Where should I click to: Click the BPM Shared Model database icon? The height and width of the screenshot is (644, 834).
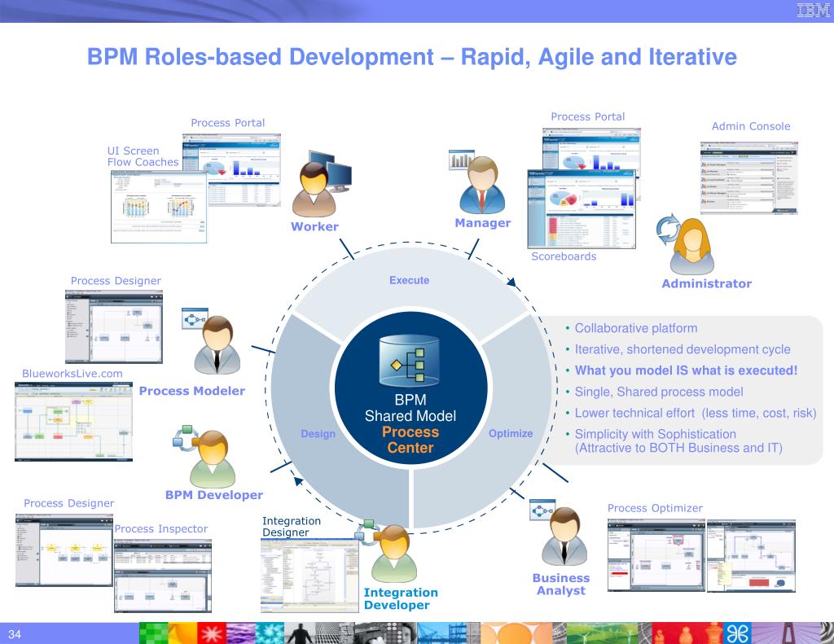[409, 361]
